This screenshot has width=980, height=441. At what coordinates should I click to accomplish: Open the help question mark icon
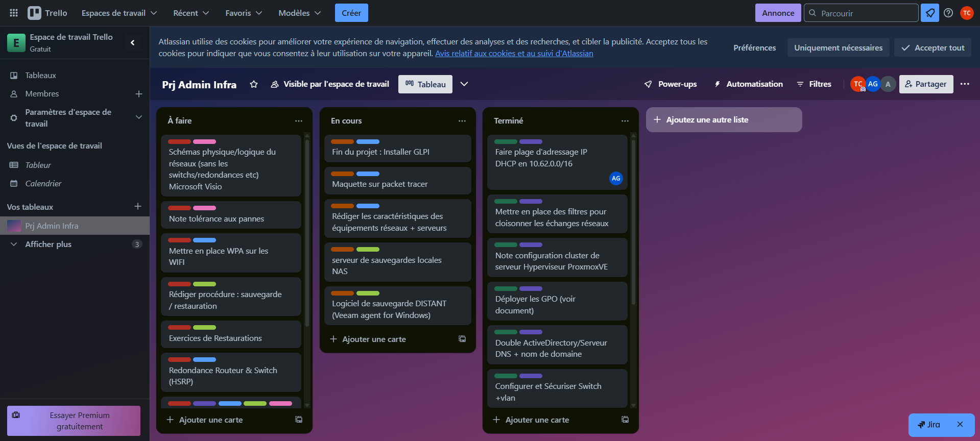[x=948, y=13]
